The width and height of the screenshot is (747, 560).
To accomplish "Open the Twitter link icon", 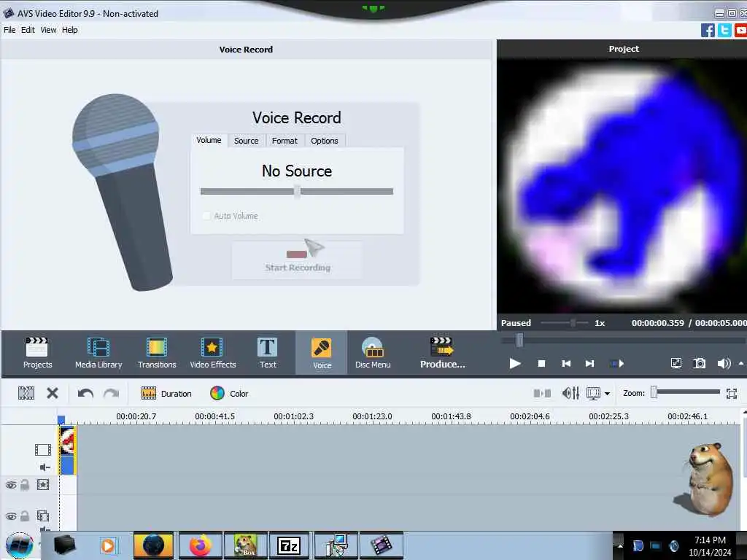I will [724, 31].
